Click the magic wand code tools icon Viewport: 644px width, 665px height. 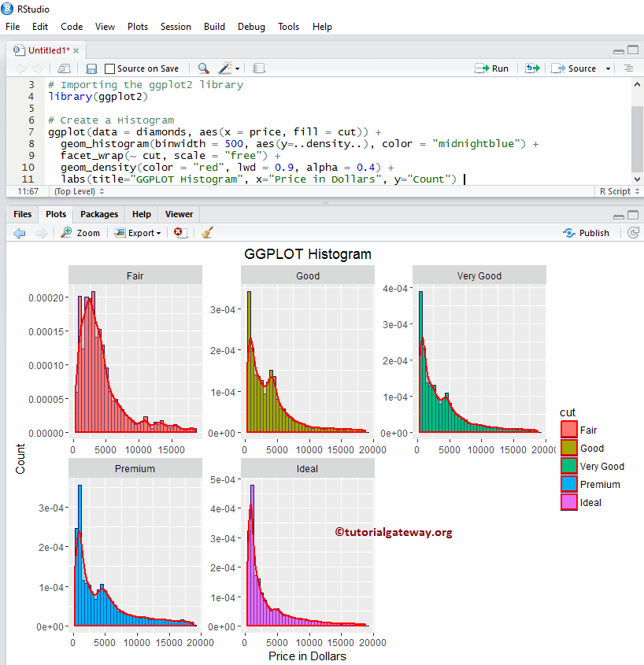point(224,68)
